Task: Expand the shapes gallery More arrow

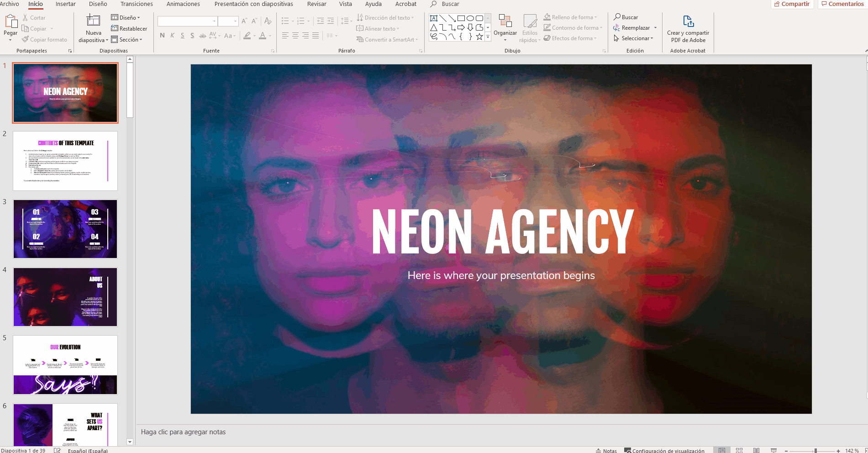Action: [x=488, y=37]
